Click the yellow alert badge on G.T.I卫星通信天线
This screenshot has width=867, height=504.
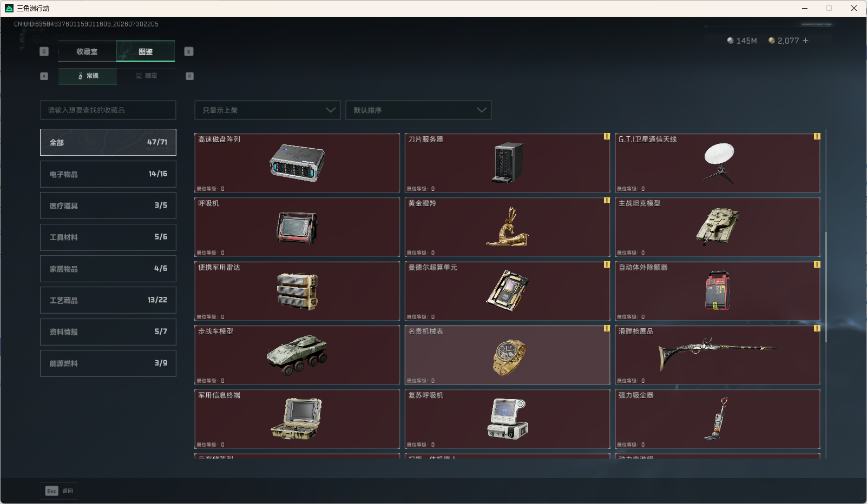(817, 136)
